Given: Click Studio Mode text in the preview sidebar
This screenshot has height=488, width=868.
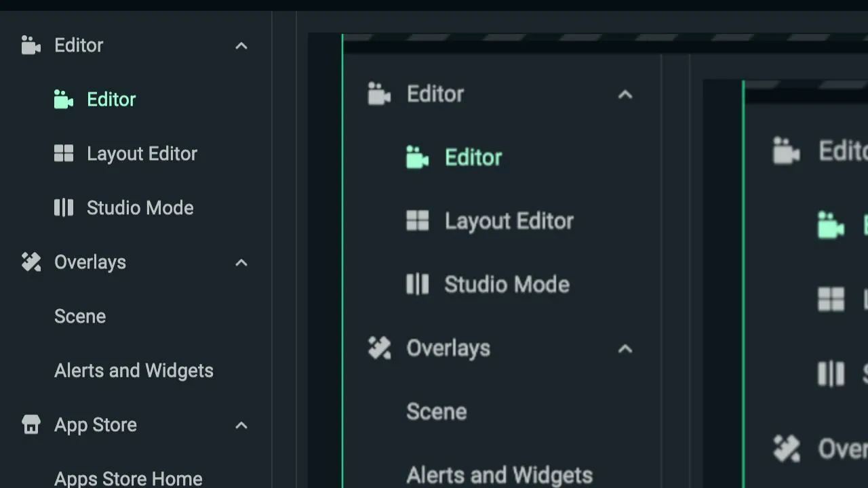Looking at the screenshot, I should [507, 284].
